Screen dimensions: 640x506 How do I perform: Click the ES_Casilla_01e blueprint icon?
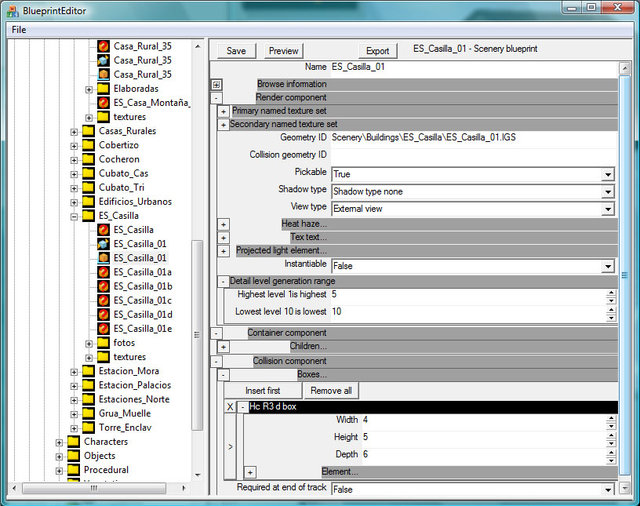click(103, 328)
